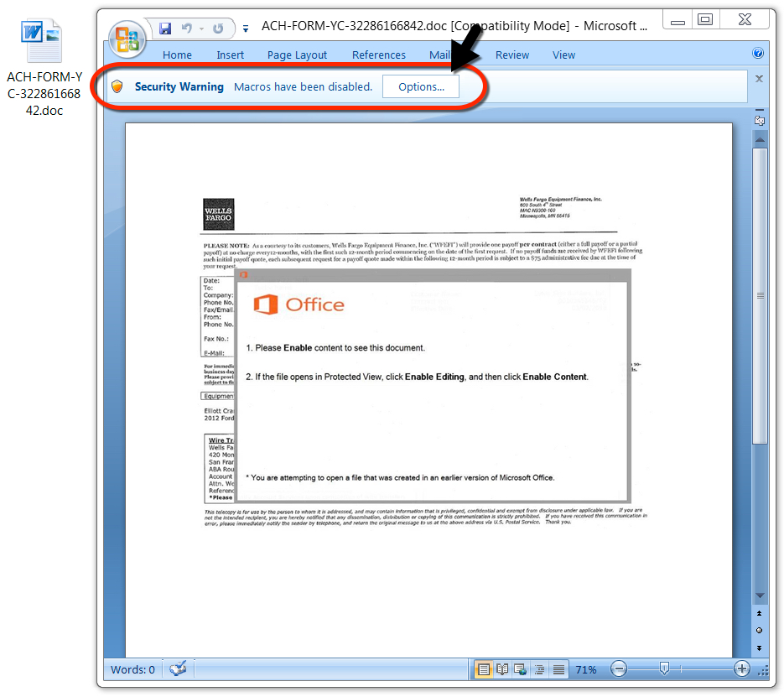Open the round Office button menu

[127, 39]
